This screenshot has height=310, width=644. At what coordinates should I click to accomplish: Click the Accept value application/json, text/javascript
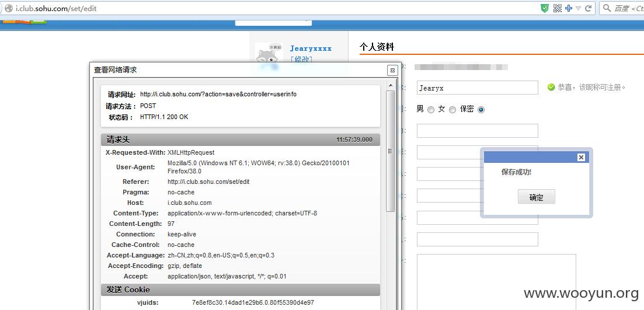click(227, 276)
